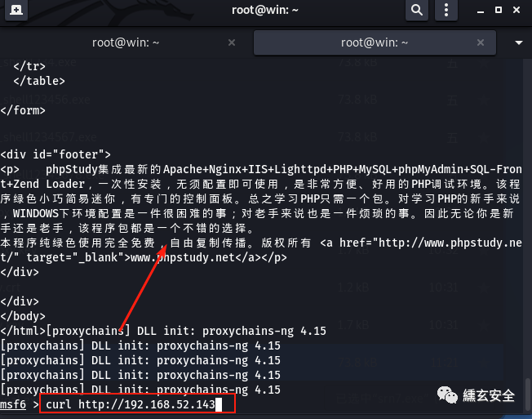Select the second root@win tab
Image resolution: width=532 pixels, height=419 pixels.
coord(375,42)
